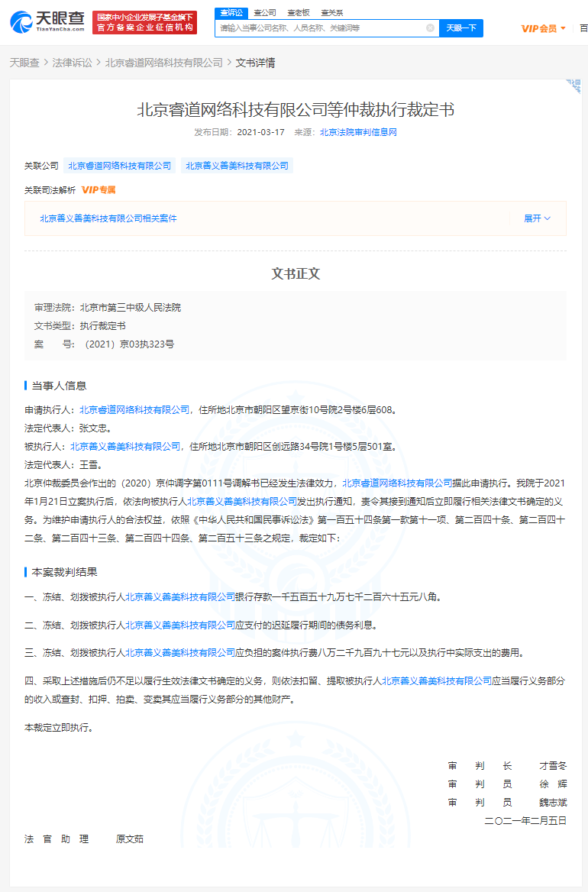Click the 文书详情 breadcrumb text
Viewport: 588px width, 892px height.
[255, 63]
